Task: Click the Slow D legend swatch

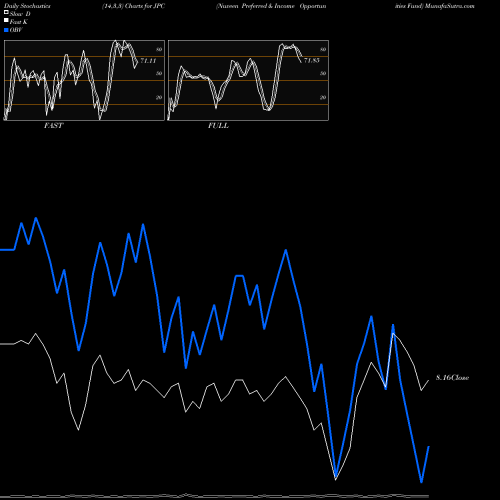Action: tap(6, 12)
